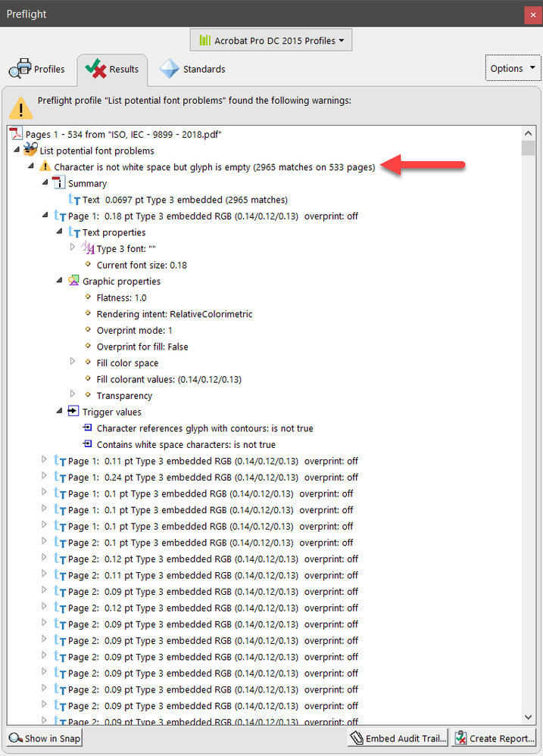Click the bullet icon beside Rendering intent
The height and width of the screenshot is (756, 543).
pos(88,313)
